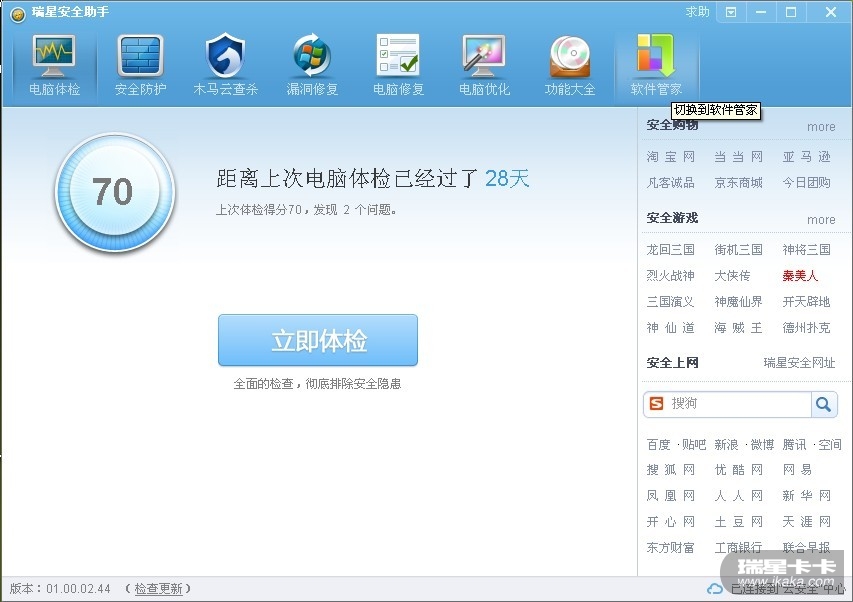Open the 微博 link

click(762, 445)
